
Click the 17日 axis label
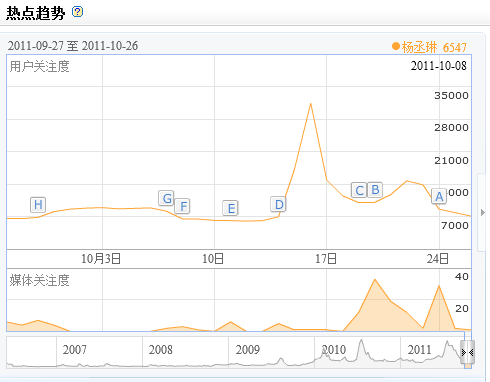click(x=326, y=259)
